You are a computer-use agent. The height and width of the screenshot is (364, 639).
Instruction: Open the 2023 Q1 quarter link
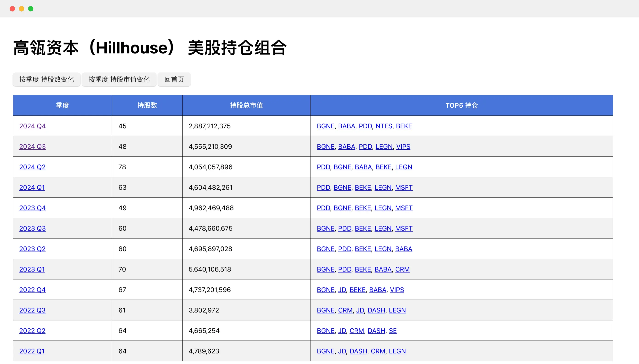[x=32, y=269]
